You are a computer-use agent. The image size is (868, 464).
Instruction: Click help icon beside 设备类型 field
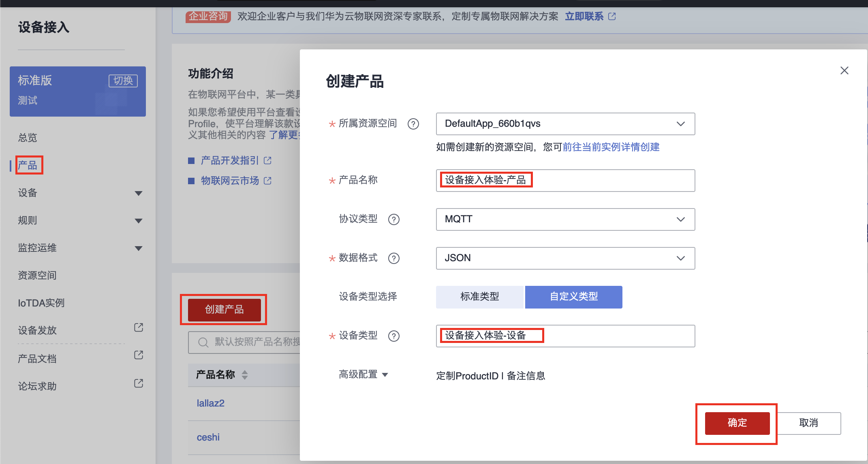coord(393,336)
